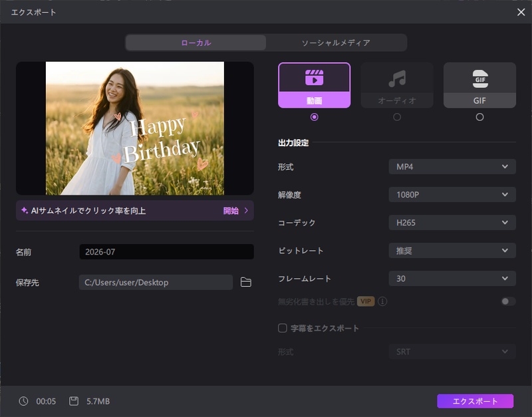532x417 pixels.
Task: Click the Happy Birthday preview thumbnail
Action: click(135, 128)
